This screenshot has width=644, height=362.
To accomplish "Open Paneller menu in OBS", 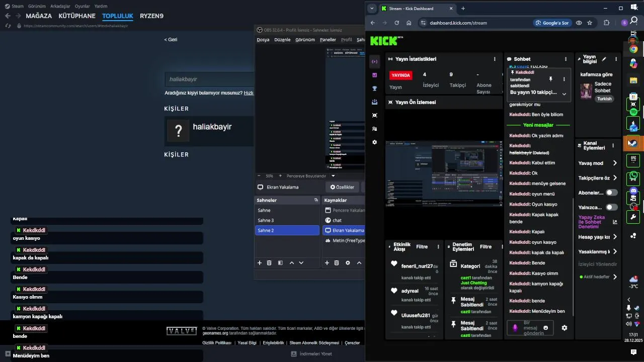I will point(328,40).
